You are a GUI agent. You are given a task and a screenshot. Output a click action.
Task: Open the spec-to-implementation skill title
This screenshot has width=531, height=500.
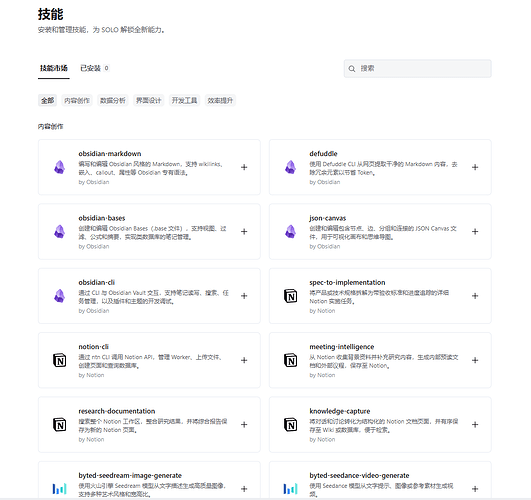click(x=347, y=282)
